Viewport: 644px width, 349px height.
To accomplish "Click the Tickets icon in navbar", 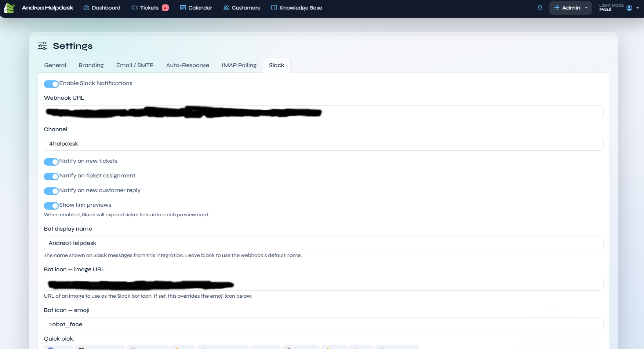I will click(x=135, y=8).
